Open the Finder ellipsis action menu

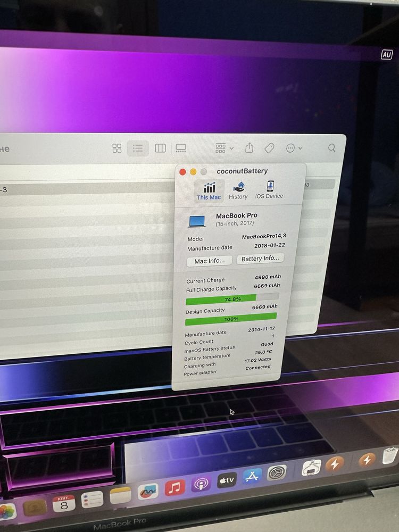[x=294, y=148]
